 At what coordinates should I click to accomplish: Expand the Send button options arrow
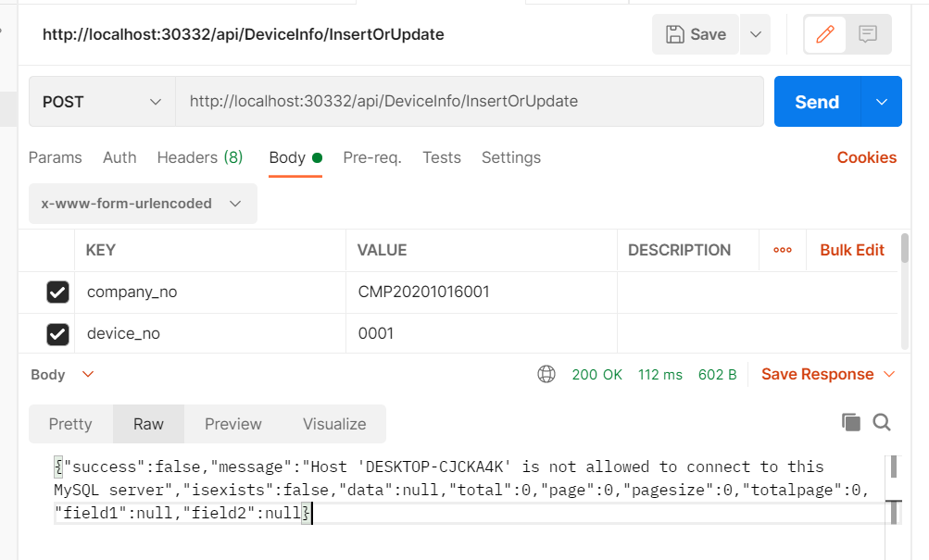coord(882,101)
